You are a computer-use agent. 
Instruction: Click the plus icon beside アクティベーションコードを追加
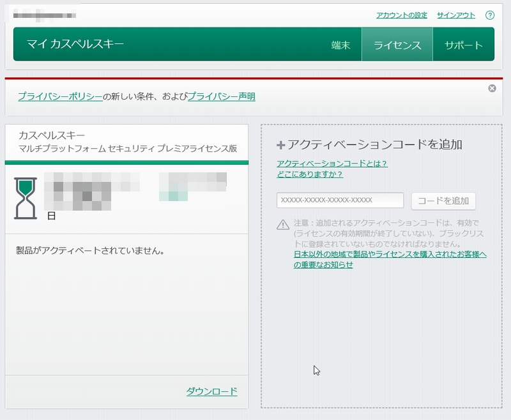point(280,145)
